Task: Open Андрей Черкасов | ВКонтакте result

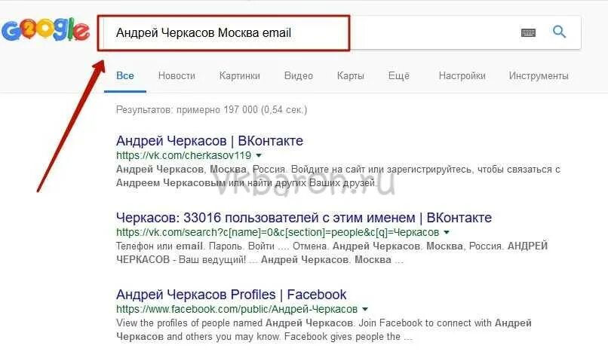Action: (x=210, y=141)
